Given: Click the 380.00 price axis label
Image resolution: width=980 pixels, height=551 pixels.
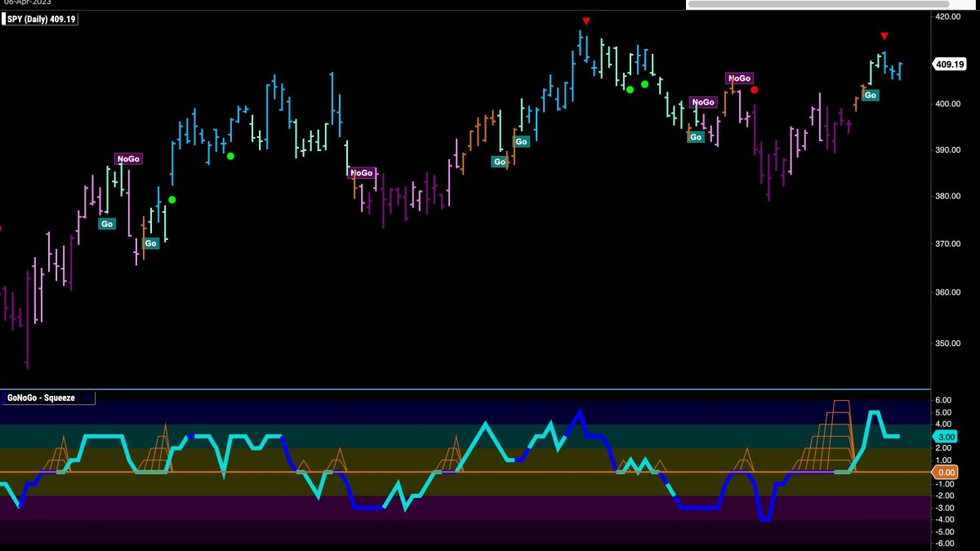Looking at the screenshot, I should coord(949,197).
